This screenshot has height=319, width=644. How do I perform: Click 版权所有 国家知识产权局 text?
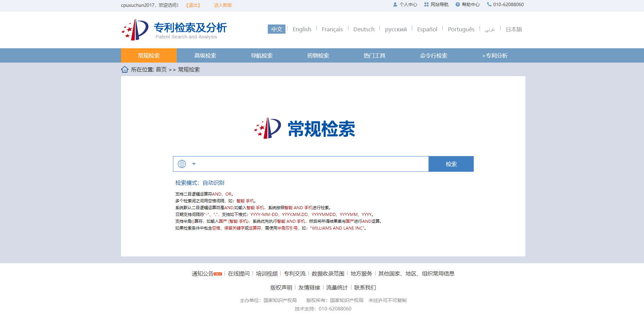point(335,300)
